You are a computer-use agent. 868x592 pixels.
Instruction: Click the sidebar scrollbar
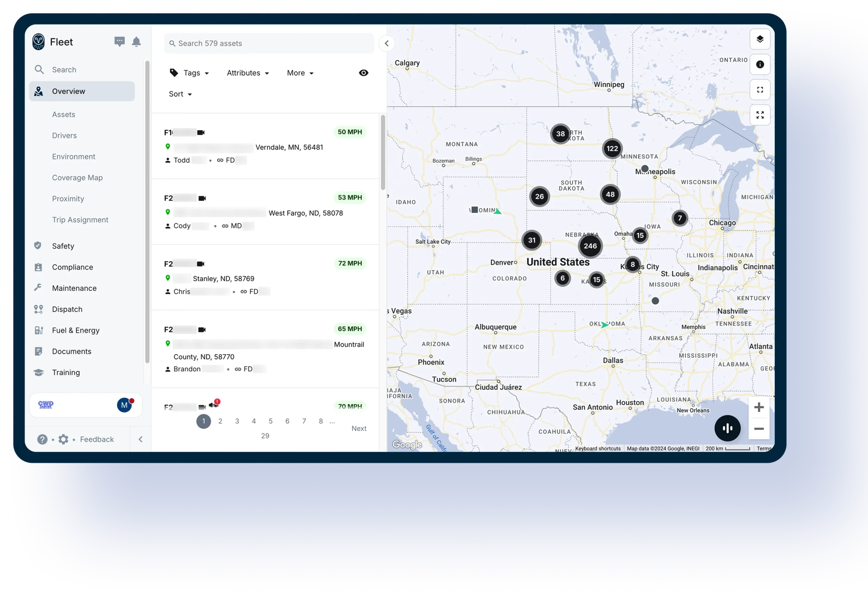(x=147, y=212)
